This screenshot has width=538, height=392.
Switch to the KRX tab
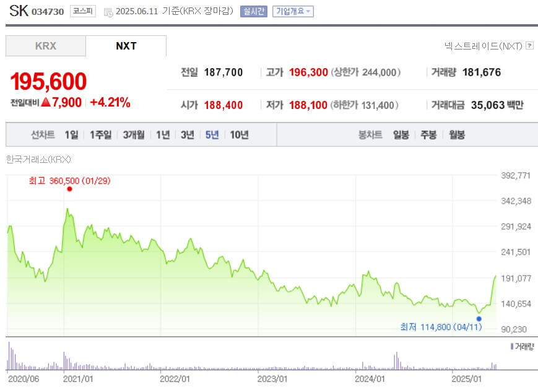45,45
